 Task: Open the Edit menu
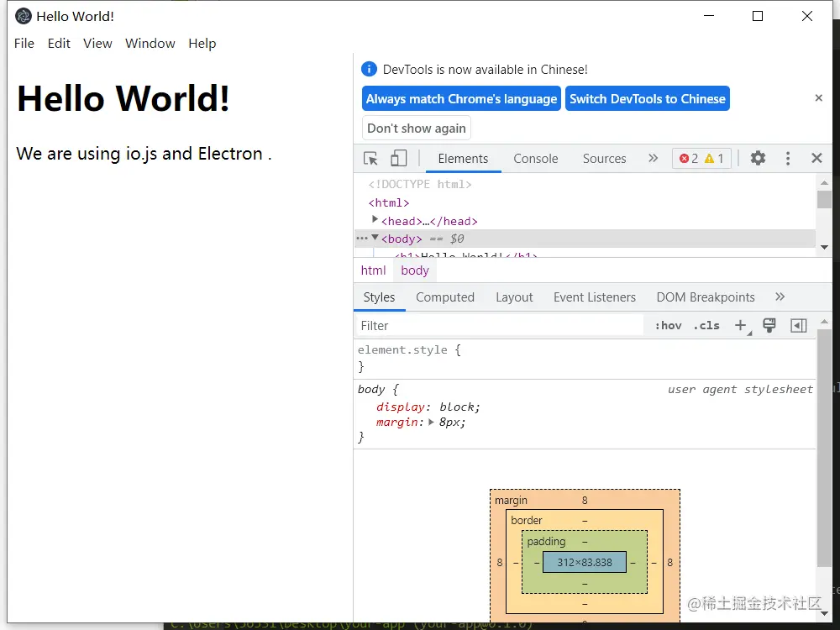[59, 44]
